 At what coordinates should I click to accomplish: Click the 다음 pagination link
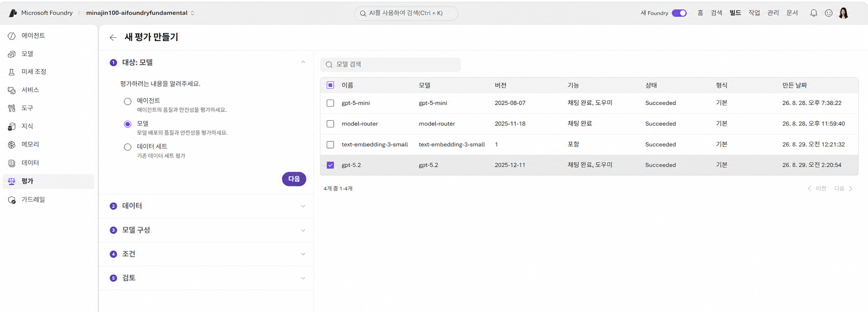pyautogui.click(x=839, y=188)
